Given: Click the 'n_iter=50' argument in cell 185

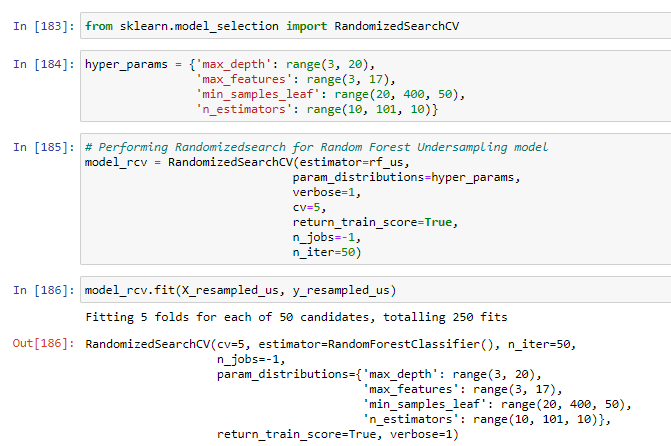Looking at the screenshot, I should pos(327,252).
